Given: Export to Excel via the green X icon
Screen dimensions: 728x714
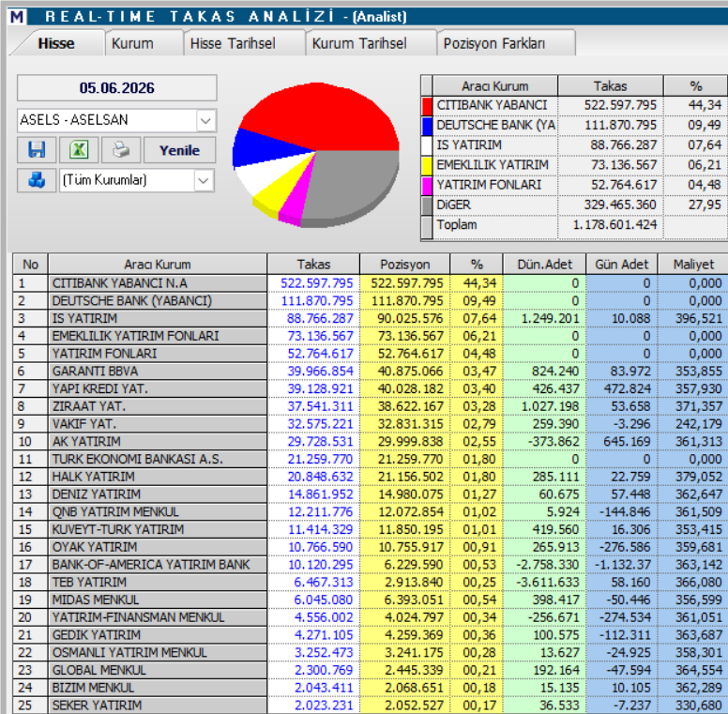Looking at the screenshot, I should (79, 150).
